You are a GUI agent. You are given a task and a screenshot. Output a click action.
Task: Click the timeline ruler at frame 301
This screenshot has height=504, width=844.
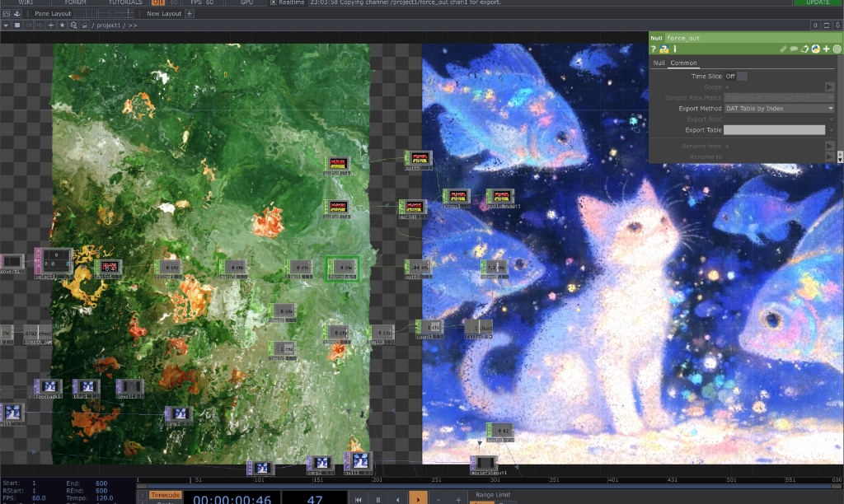click(495, 479)
